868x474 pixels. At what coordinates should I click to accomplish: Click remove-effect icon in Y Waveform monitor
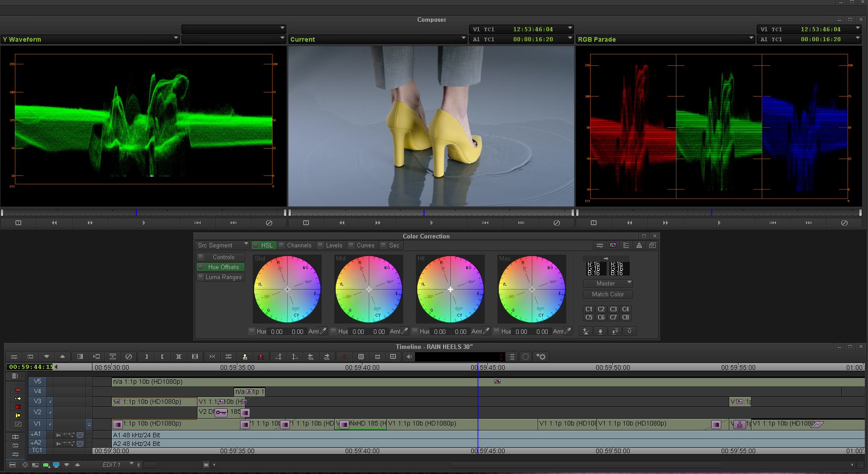(x=269, y=223)
